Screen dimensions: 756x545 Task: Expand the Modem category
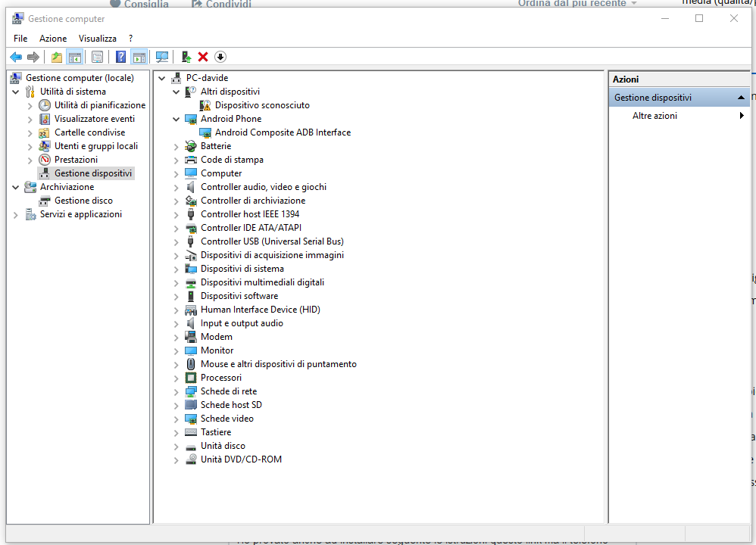177,338
